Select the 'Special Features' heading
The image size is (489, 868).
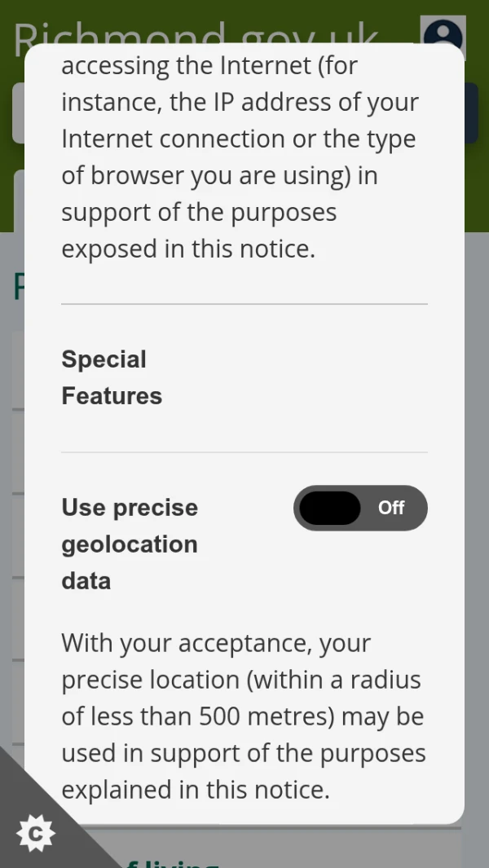coord(112,377)
